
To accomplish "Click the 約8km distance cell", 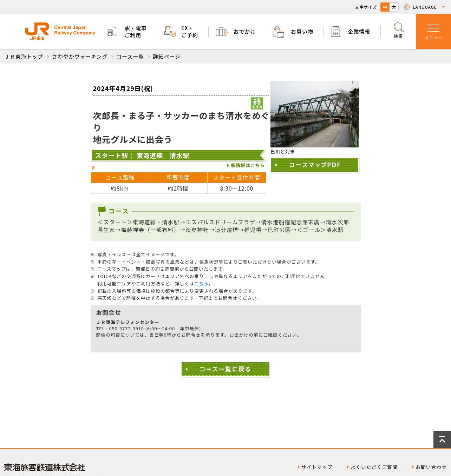I will coord(120,189).
